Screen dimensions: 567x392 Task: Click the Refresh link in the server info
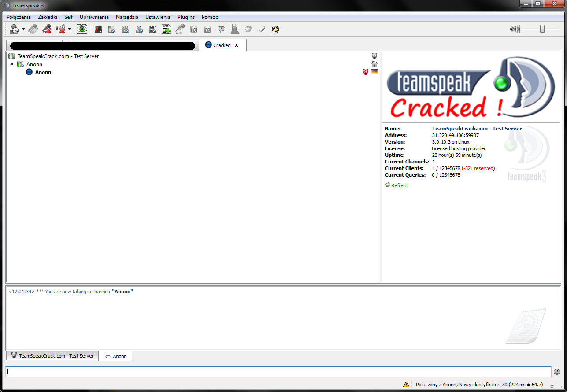tap(400, 185)
